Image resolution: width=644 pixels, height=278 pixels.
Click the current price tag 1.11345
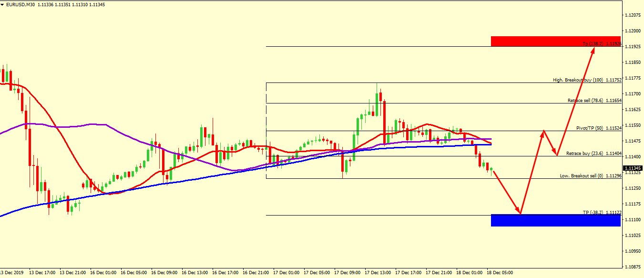point(633,168)
